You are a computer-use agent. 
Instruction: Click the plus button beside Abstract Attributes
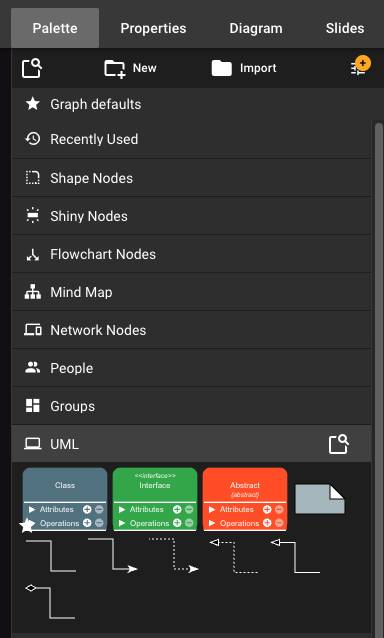tap(267, 509)
